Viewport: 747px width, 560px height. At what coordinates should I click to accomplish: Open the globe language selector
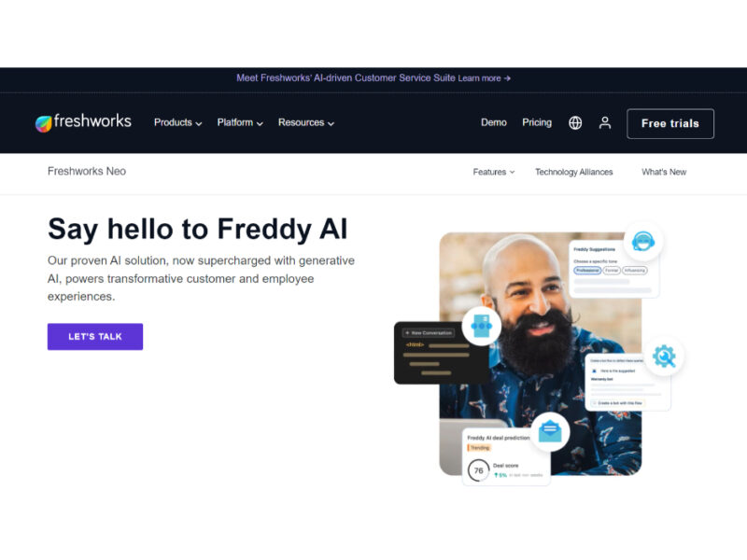[575, 123]
